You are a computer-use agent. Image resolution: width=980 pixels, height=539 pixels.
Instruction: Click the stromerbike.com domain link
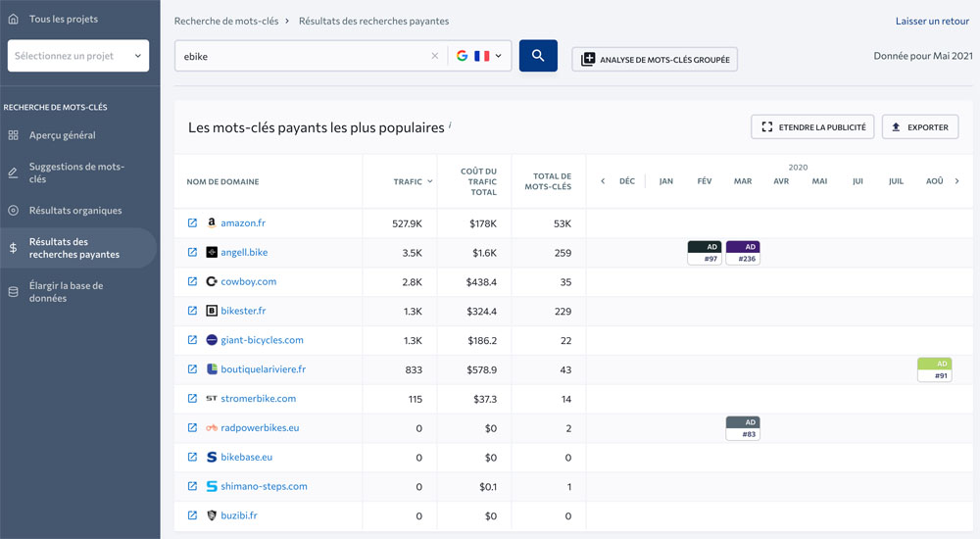pyautogui.click(x=258, y=398)
